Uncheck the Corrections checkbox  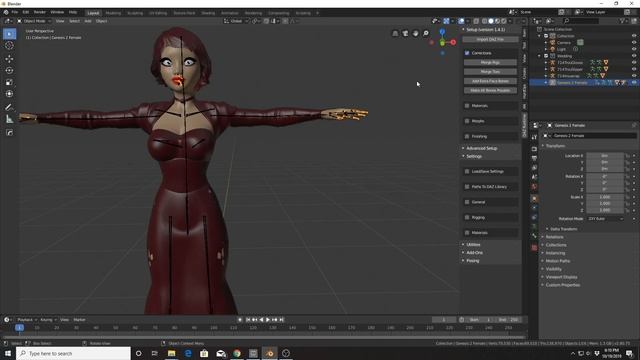[x=467, y=53]
